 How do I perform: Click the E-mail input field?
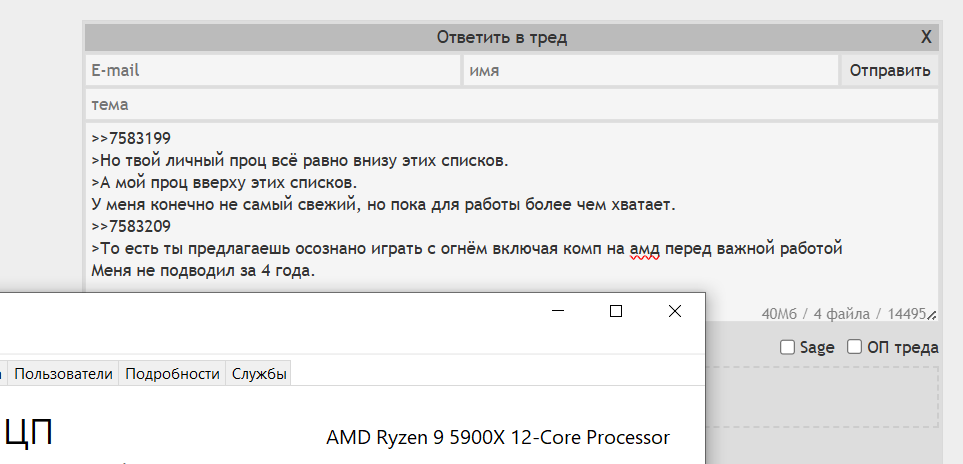(x=272, y=71)
